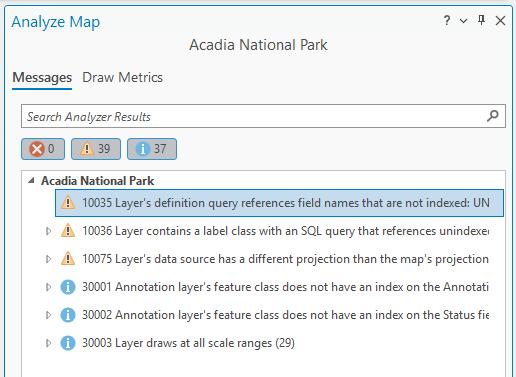Select the 10035 definition query warning row
This screenshot has width=516, height=377.
[279, 203]
